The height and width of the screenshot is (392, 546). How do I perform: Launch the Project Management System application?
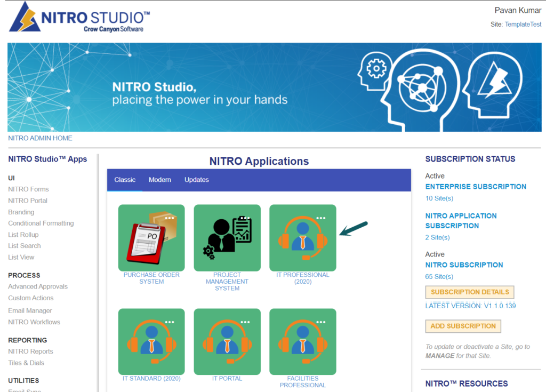pos(227,238)
